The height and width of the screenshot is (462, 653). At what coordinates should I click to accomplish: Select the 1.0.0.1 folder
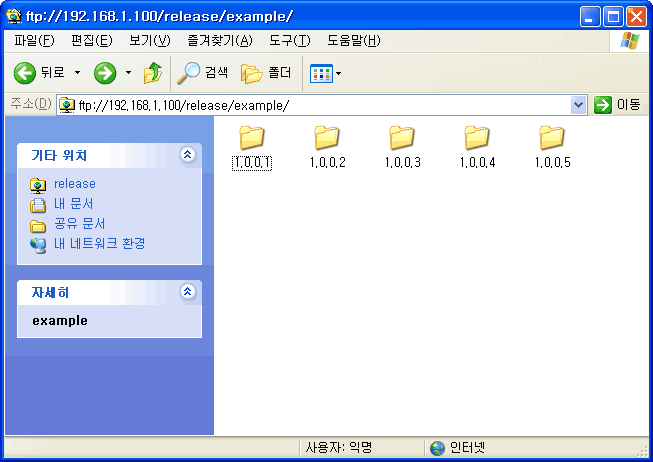tap(251, 147)
